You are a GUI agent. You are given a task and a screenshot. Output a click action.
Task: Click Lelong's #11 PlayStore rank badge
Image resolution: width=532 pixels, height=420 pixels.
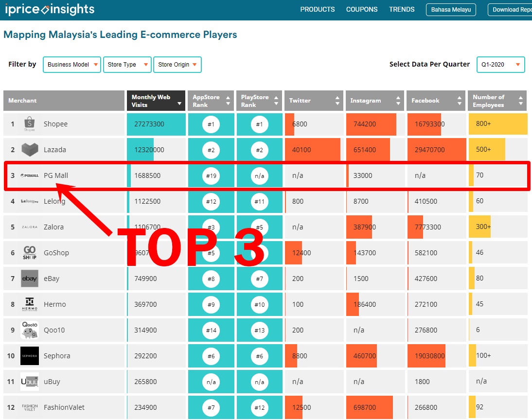(x=260, y=202)
